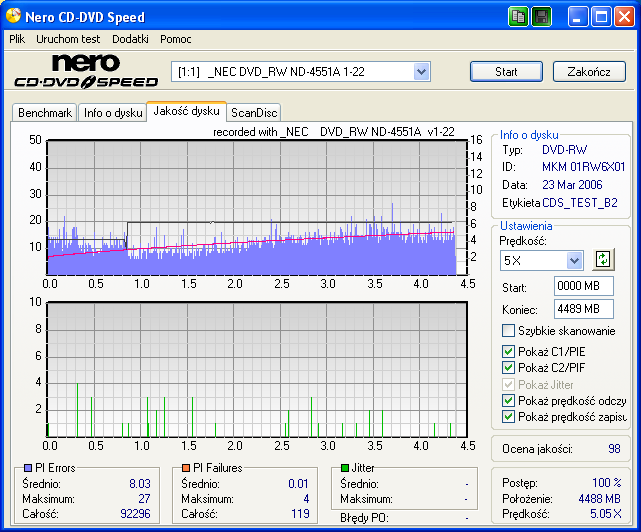The height and width of the screenshot is (532, 641).
Task: Click PI Failures maximum value 4
Action: tap(306, 499)
